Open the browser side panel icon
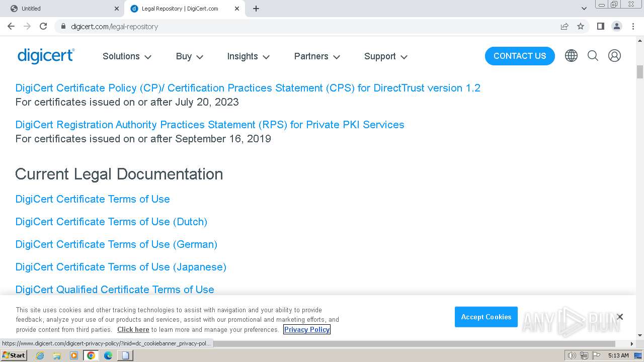This screenshot has width=644, height=362. [x=600, y=26]
